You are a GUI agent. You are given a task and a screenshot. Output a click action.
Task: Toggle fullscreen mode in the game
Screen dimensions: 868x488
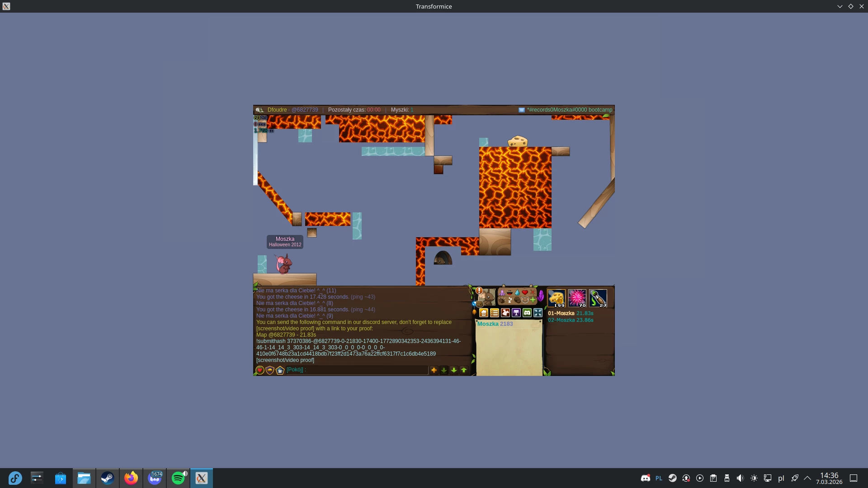pos(538,313)
